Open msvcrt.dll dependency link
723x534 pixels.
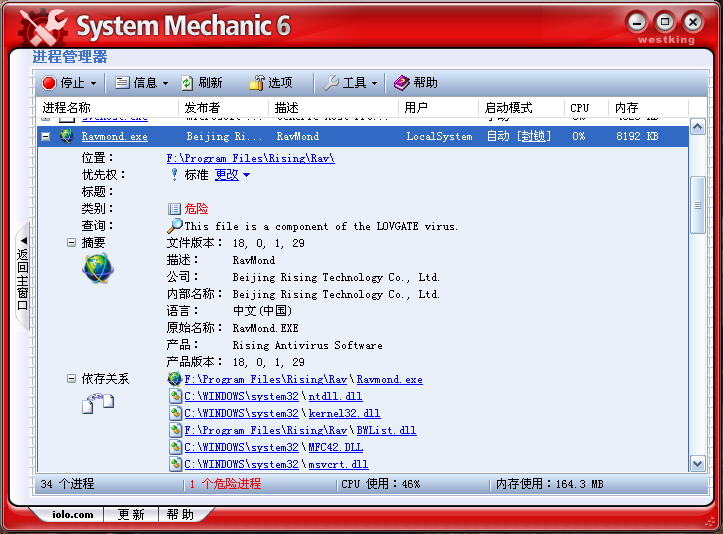[338, 464]
